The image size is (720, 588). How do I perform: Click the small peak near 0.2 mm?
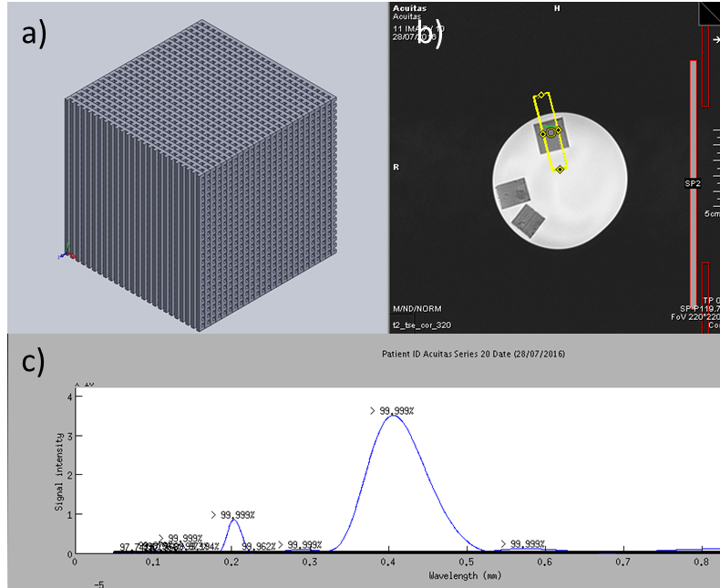pos(233,519)
